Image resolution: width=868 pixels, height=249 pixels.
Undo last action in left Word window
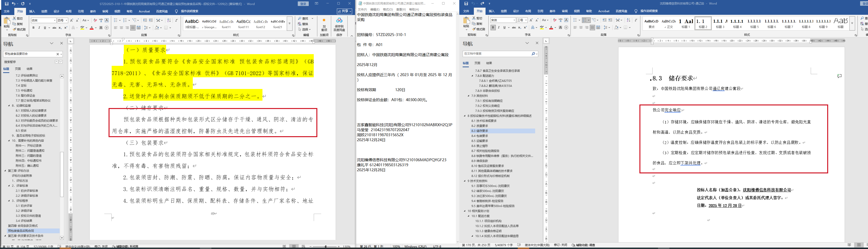(13, 4)
